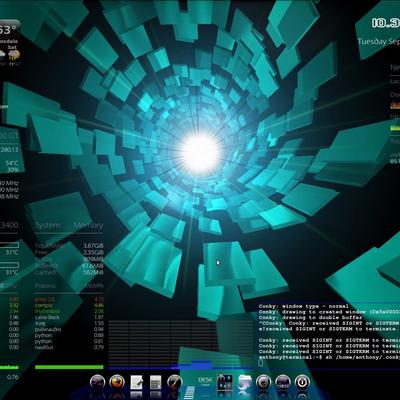Click the compiz process row
The height and width of the screenshot is (400, 400).
tap(69, 305)
